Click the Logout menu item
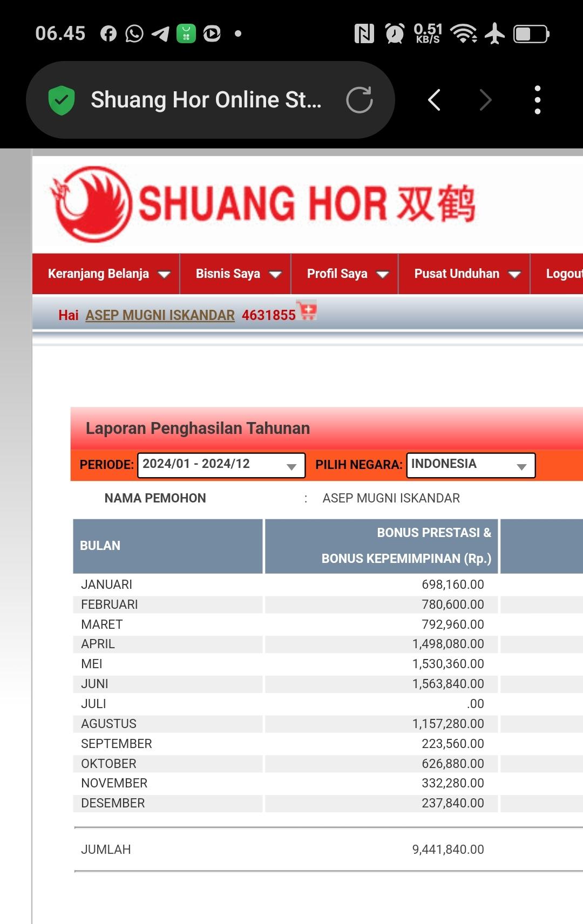This screenshot has height=924, width=583. click(564, 274)
